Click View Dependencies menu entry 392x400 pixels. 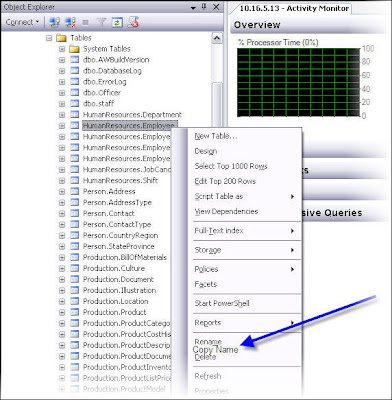click(226, 212)
